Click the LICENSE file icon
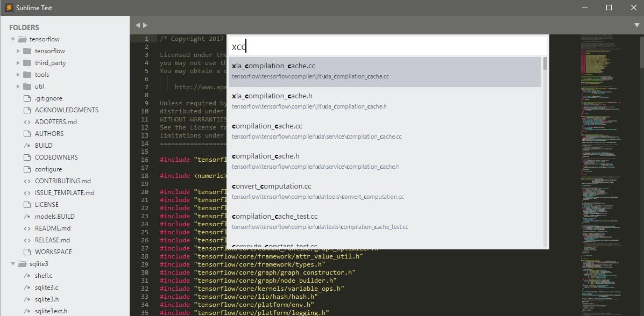Viewport: 644px width, 316px height. [27, 205]
